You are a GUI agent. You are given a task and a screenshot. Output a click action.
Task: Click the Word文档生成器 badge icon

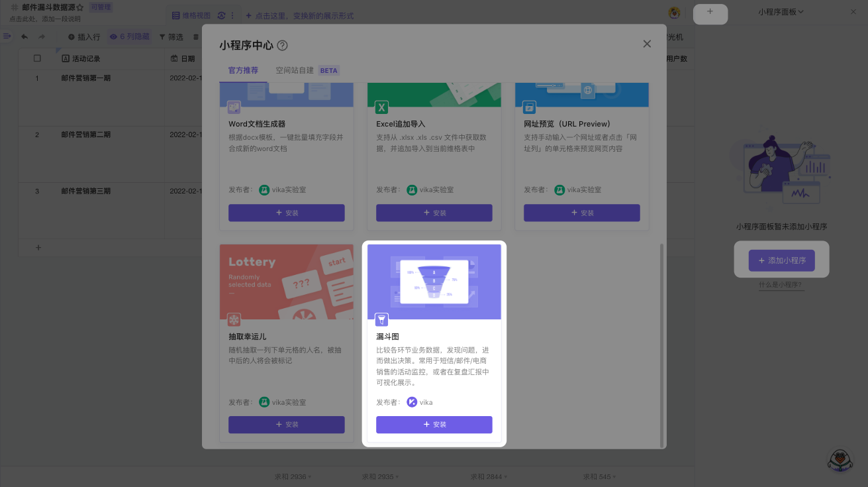coord(234,107)
